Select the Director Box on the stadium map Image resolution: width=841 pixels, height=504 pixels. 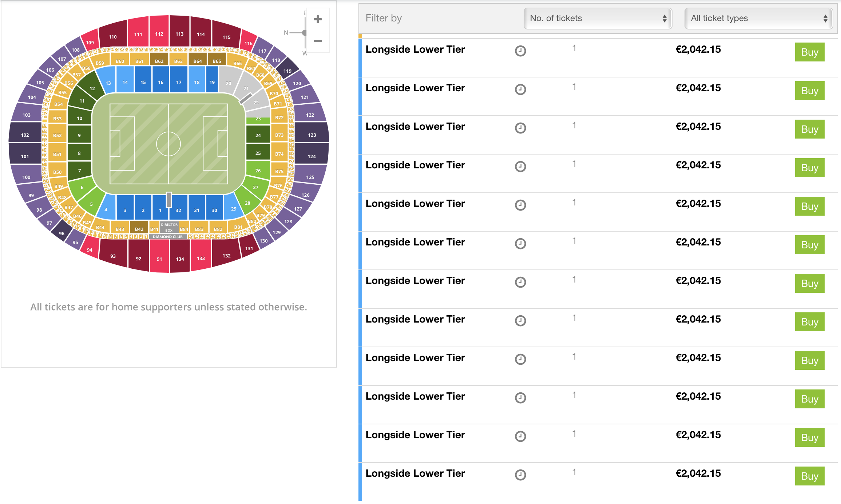point(169,227)
